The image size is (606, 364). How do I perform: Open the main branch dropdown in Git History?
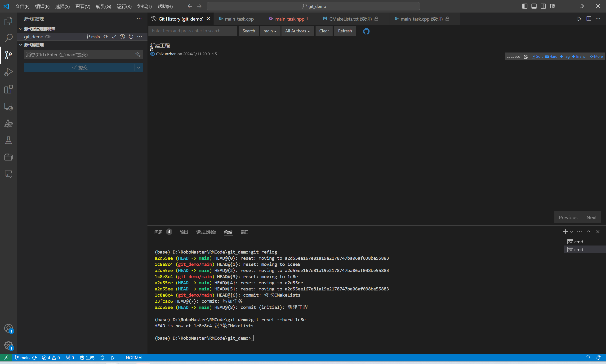pyautogui.click(x=270, y=31)
